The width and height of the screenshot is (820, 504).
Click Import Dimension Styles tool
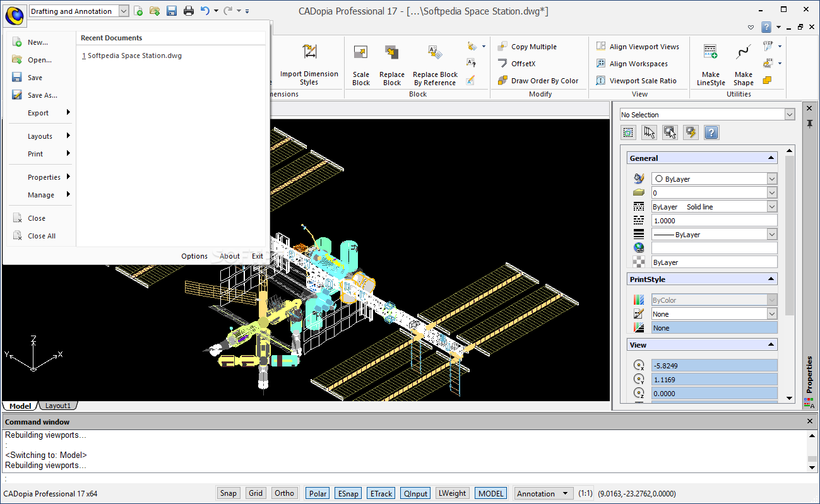click(309, 64)
